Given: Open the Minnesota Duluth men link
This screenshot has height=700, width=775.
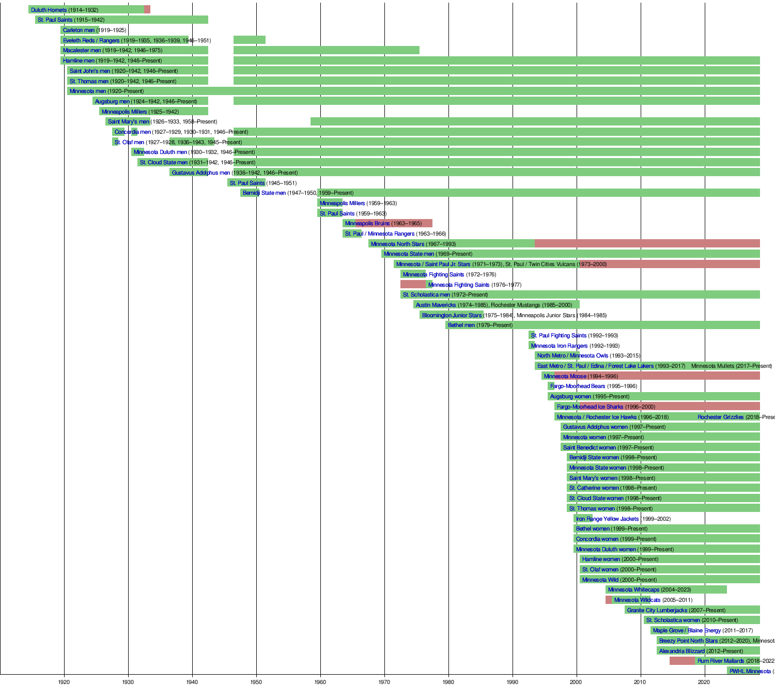Looking at the screenshot, I should pyautogui.click(x=160, y=152).
